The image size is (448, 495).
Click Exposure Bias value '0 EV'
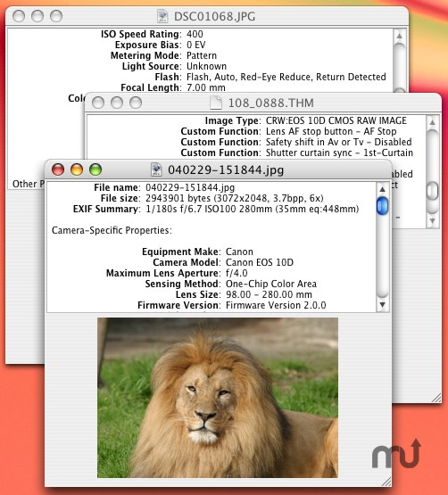click(x=195, y=45)
